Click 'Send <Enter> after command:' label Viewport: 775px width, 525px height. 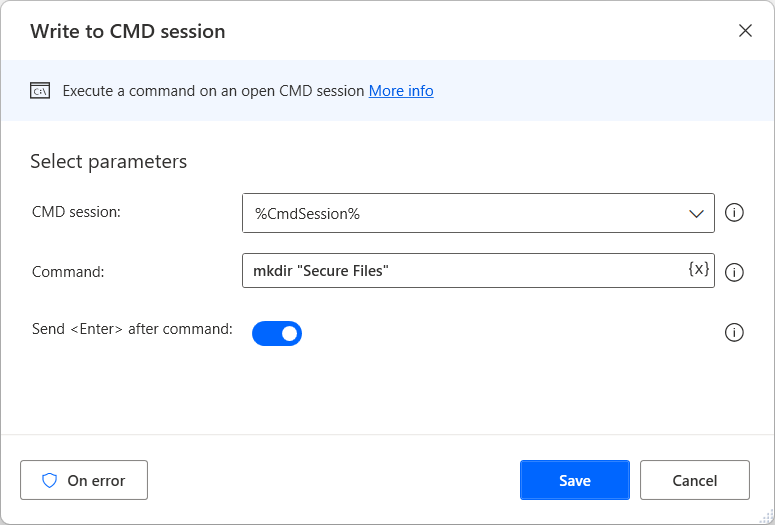pyautogui.click(x=132, y=329)
